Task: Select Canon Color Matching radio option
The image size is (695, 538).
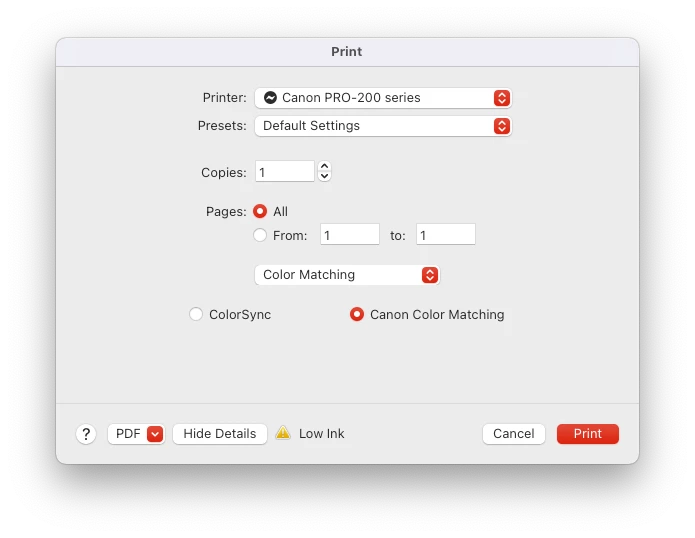Action: [357, 314]
